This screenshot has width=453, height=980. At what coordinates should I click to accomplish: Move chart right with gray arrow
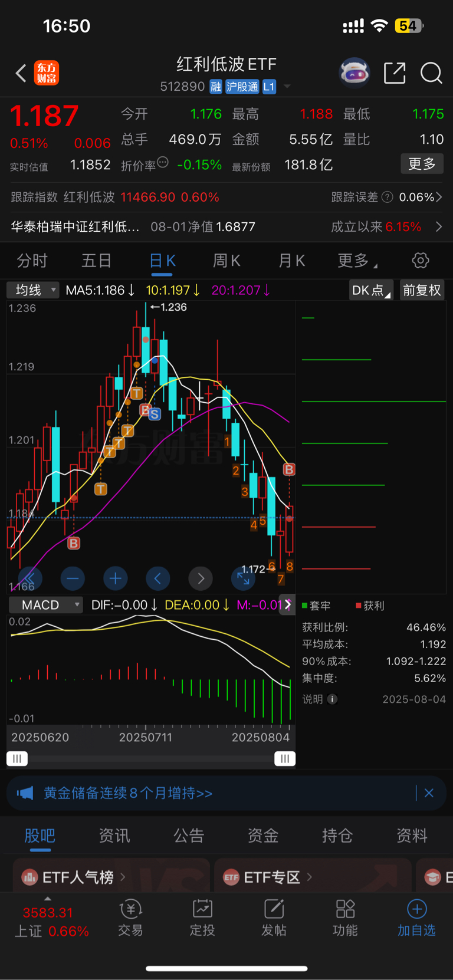click(x=201, y=578)
